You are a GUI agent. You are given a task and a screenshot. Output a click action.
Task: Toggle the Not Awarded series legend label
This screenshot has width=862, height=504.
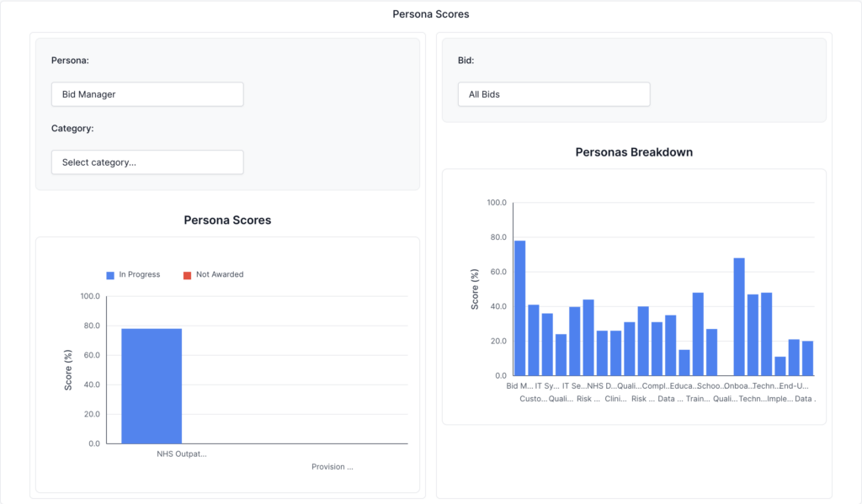(x=219, y=275)
